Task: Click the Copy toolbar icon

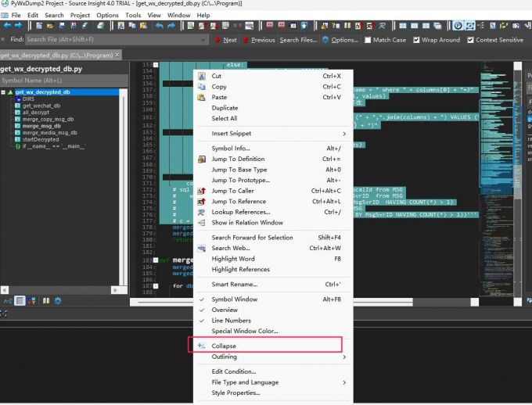Action: click(x=132, y=26)
